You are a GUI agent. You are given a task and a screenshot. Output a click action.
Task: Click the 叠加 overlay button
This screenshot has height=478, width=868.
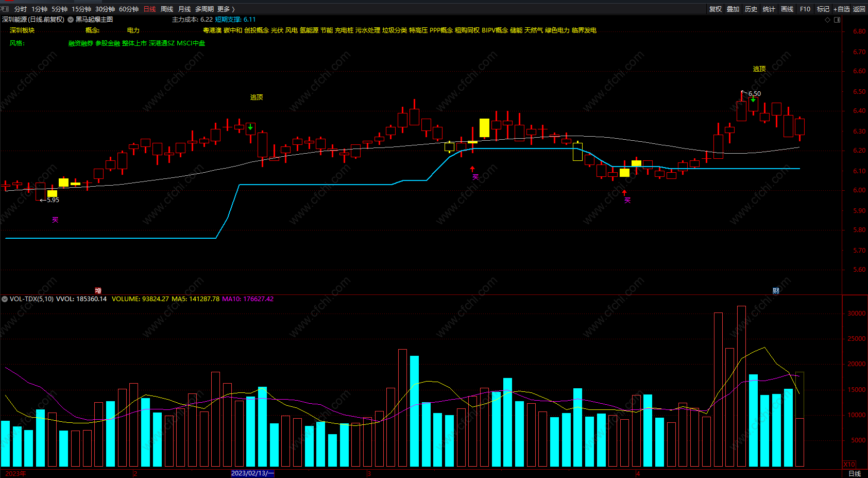click(733, 9)
